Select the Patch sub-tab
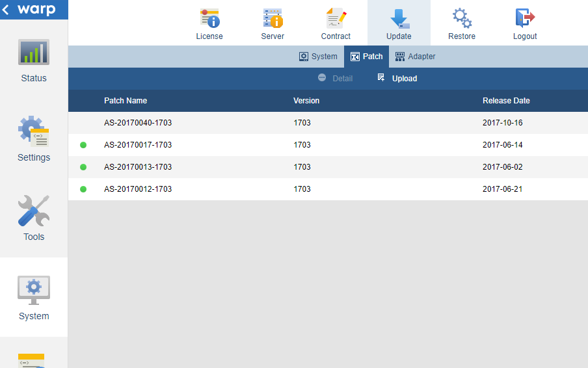 point(366,57)
